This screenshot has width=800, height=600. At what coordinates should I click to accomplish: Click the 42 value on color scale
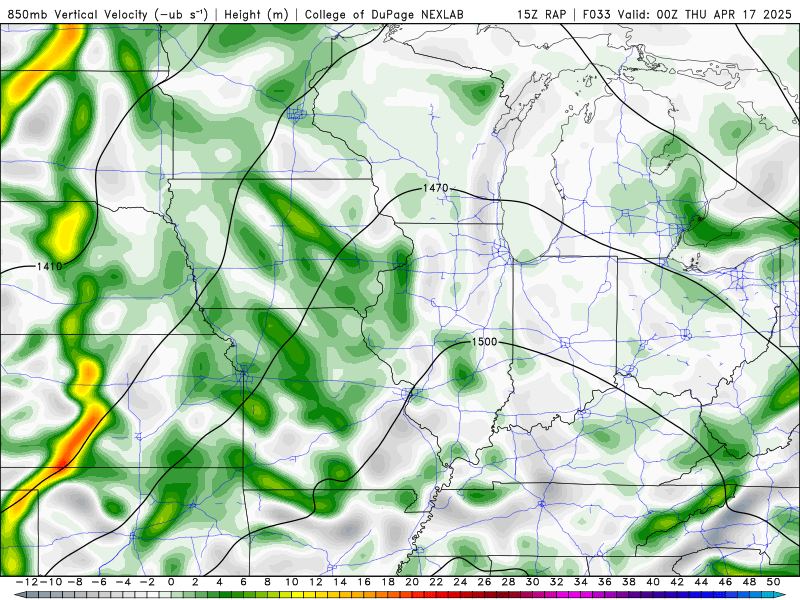click(677, 582)
